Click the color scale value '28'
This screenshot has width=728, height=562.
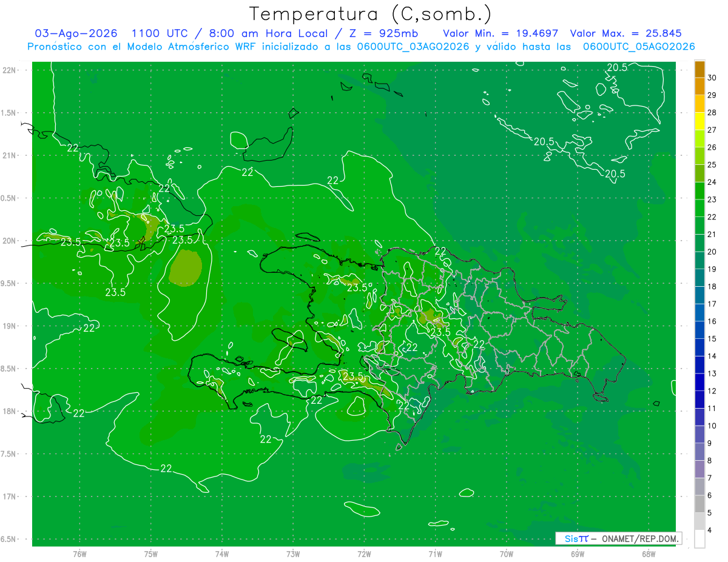[712, 112]
